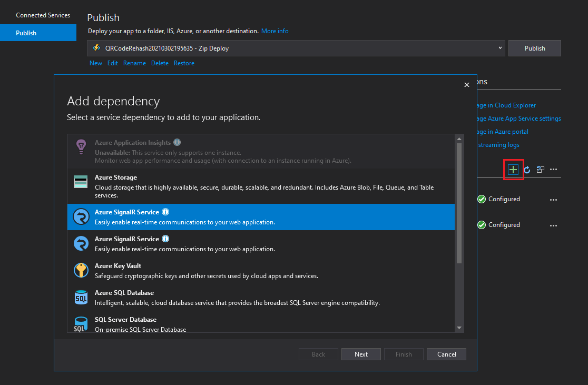Screen dimensions: 588x385
Task: Click the SQL Server Database icon
Action: pyautogui.click(x=81, y=324)
